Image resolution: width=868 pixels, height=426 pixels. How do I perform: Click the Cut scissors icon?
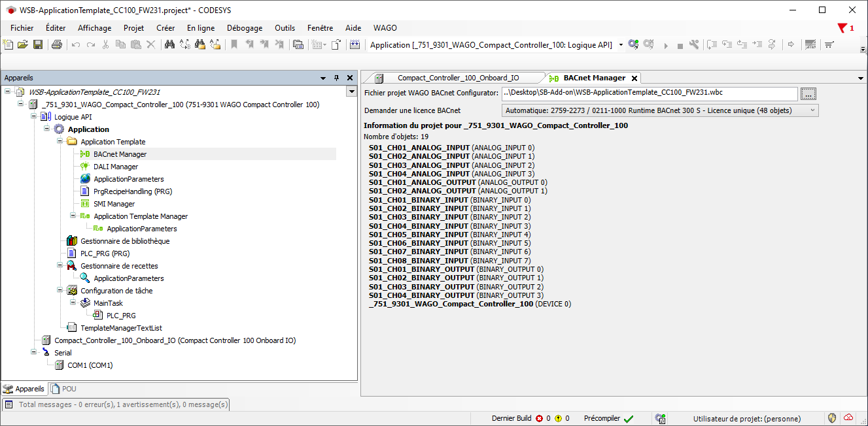point(105,45)
